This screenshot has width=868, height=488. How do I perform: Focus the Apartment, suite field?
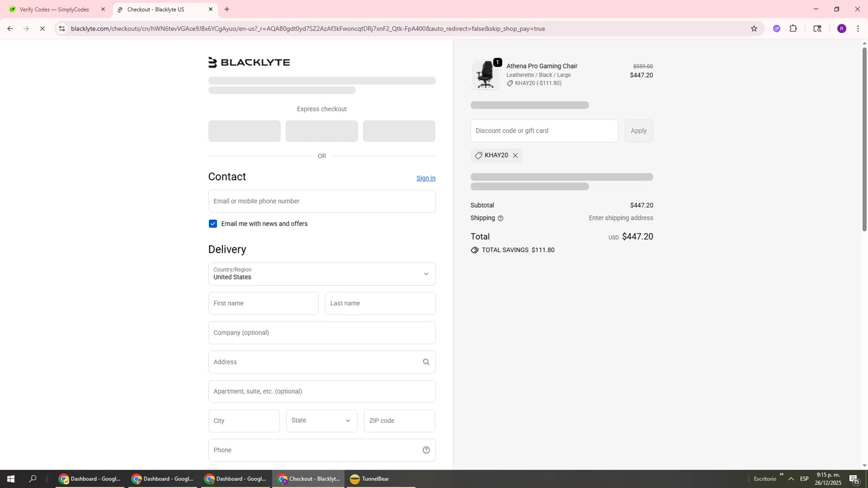(x=322, y=391)
